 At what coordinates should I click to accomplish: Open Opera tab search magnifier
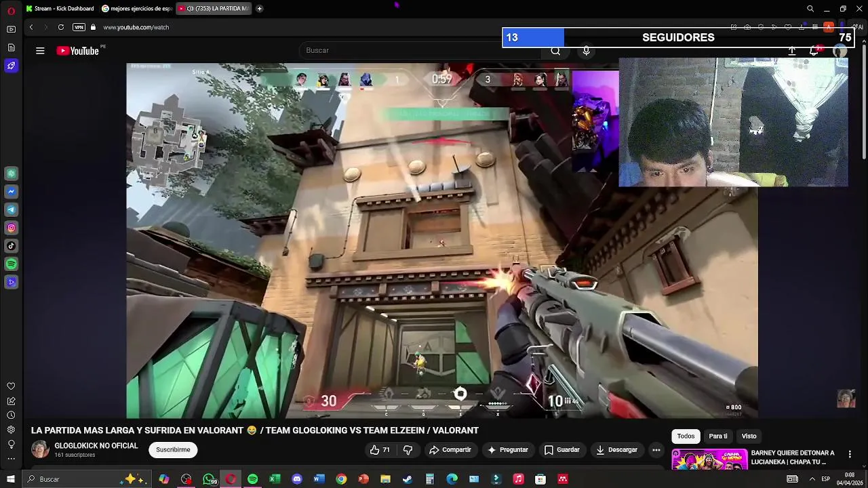point(810,9)
